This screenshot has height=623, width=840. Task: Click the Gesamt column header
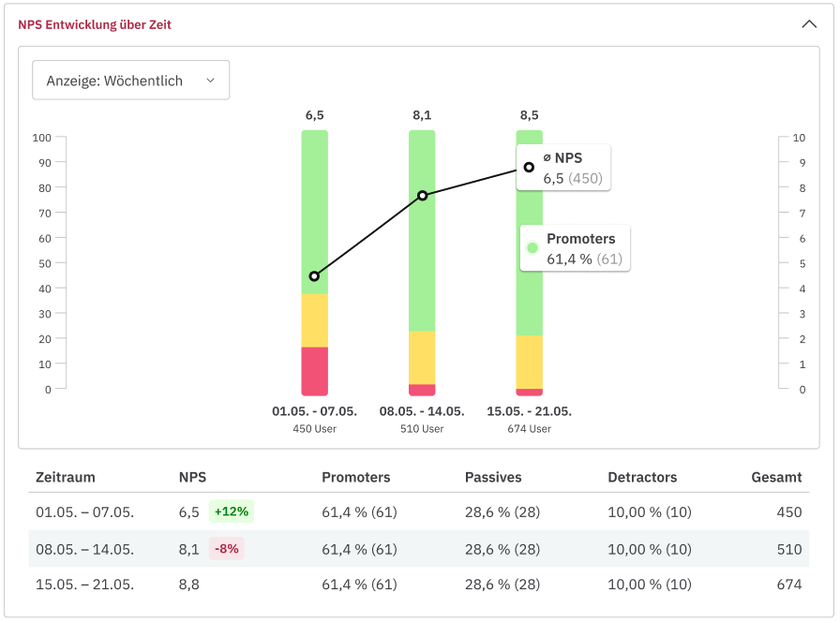(x=776, y=477)
